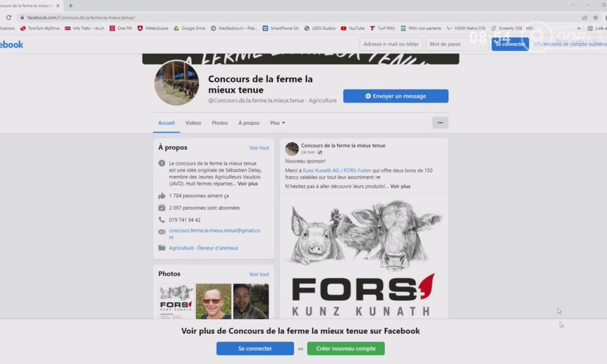
Task: Click the share page icon in address bar
Action: pos(585,18)
